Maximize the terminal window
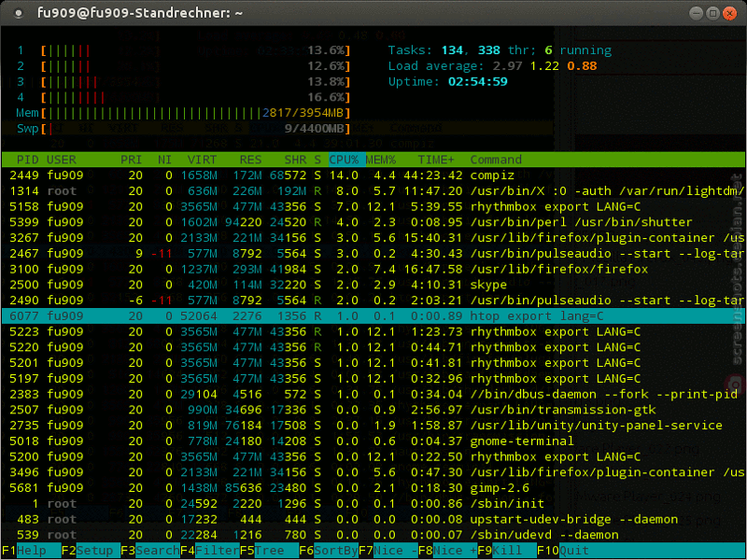Image resolution: width=747 pixels, height=560 pixels. point(712,13)
